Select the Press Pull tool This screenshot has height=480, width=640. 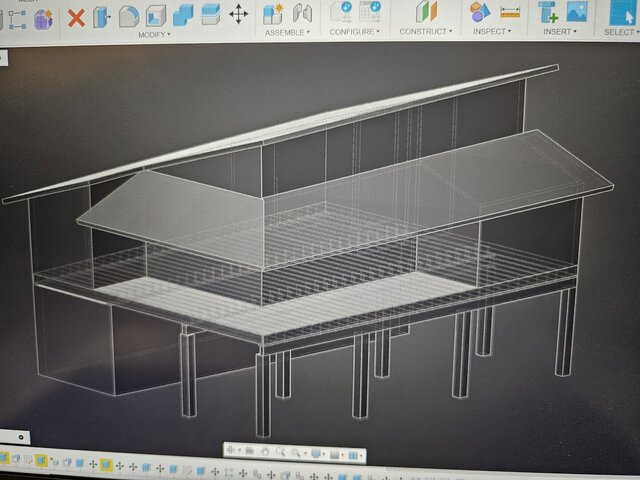click(x=101, y=17)
